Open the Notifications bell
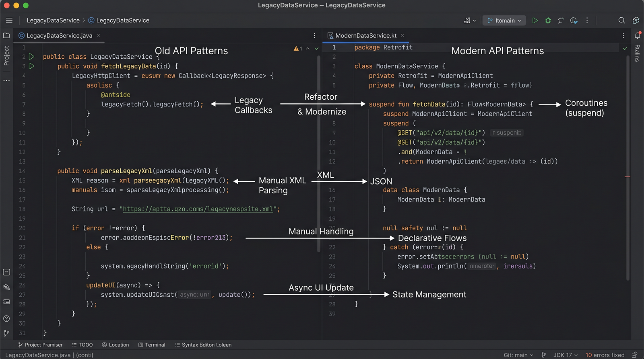 [638, 35]
